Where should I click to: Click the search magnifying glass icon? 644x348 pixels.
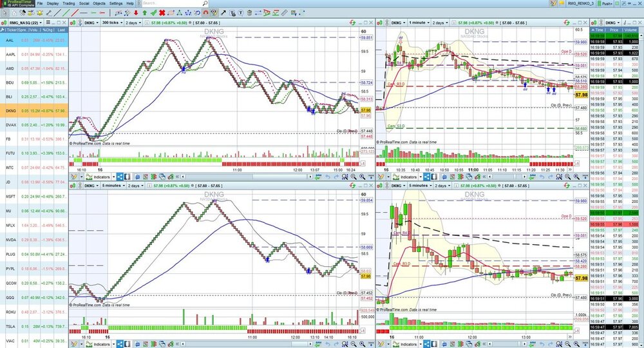[205, 4]
